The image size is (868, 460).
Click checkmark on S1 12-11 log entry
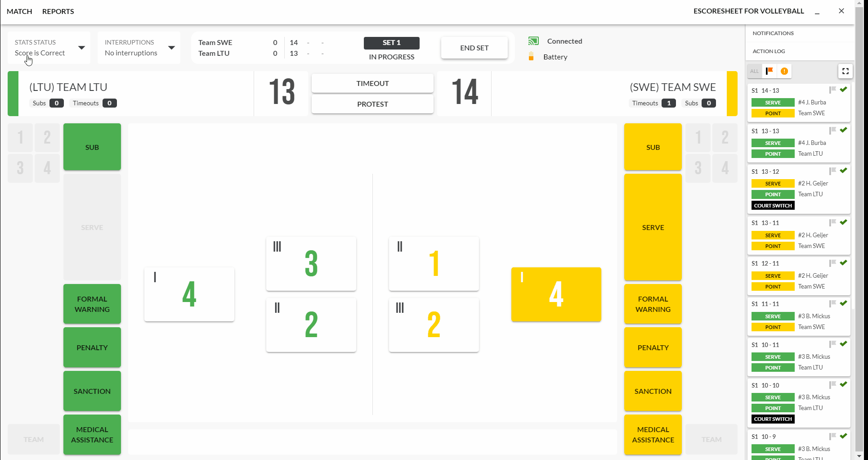click(x=843, y=263)
